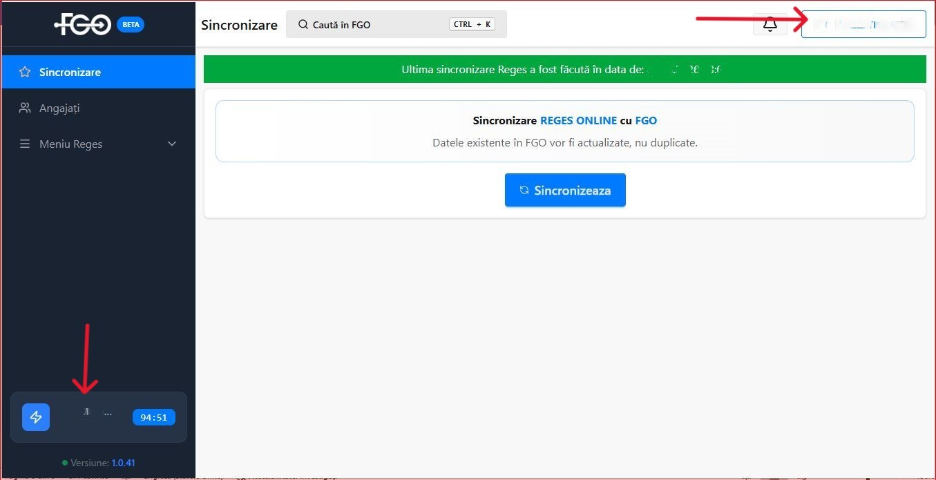Click the REGES ONLINE link text

[578, 120]
